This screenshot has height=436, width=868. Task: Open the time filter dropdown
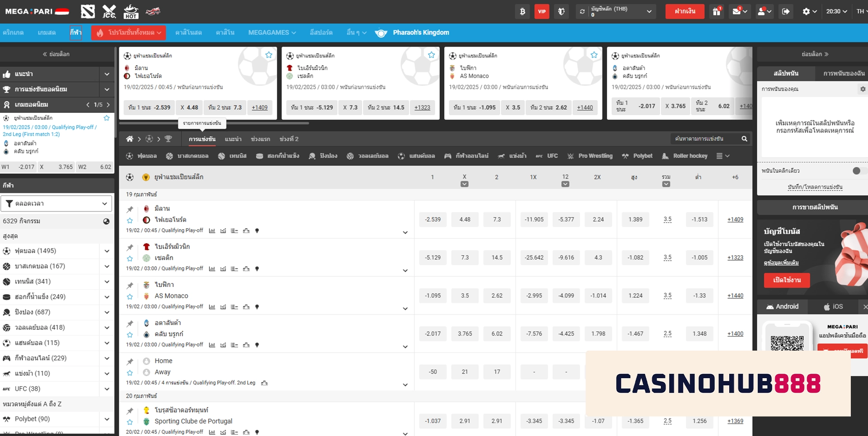(57, 204)
